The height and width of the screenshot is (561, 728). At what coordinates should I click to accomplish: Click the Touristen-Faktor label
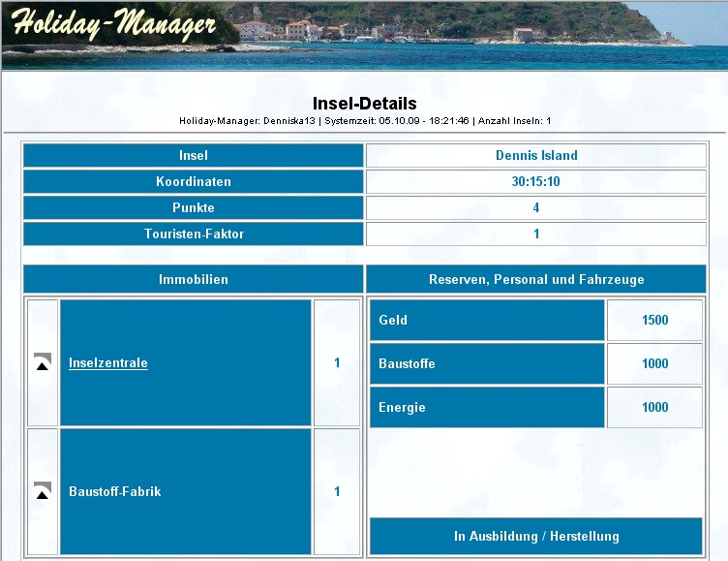(x=194, y=234)
